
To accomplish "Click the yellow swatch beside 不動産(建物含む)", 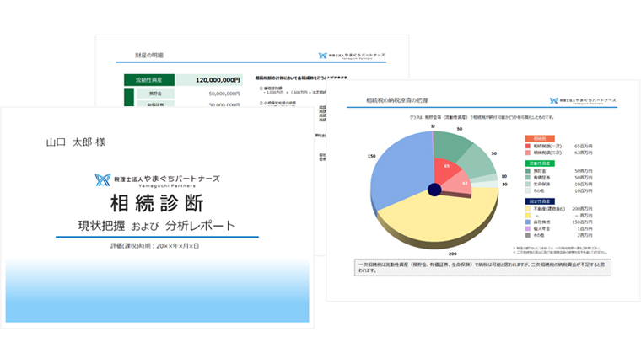I will point(528,209).
